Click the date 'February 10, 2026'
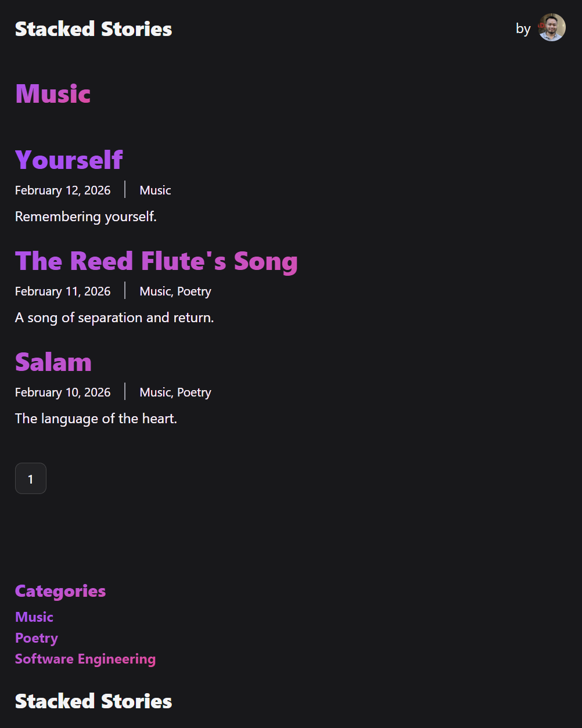 point(62,392)
